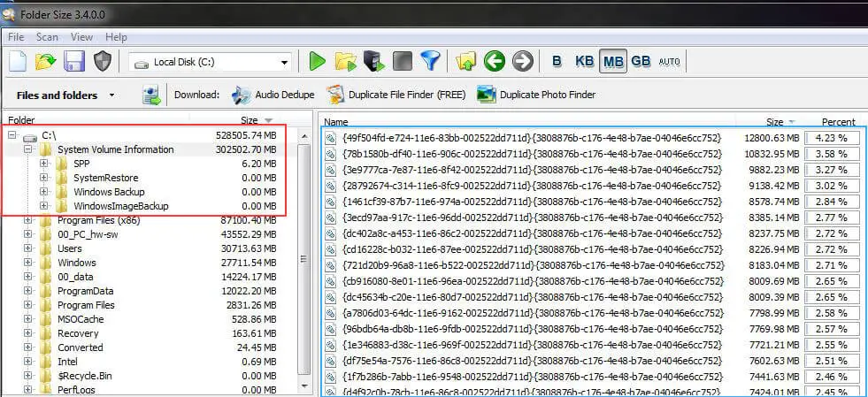Image resolution: width=868 pixels, height=397 pixels.
Task: Click the green Back arrow icon
Action: point(495,61)
